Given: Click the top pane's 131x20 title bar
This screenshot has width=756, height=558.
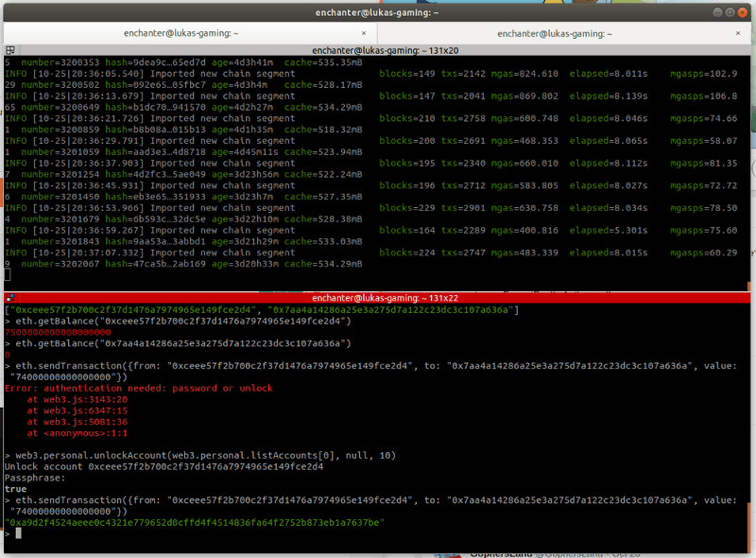Looking at the screenshot, I should click(378, 50).
